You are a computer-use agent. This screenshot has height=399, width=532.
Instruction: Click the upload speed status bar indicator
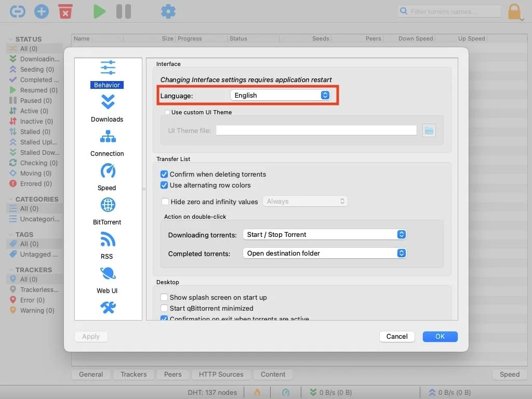(449, 392)
